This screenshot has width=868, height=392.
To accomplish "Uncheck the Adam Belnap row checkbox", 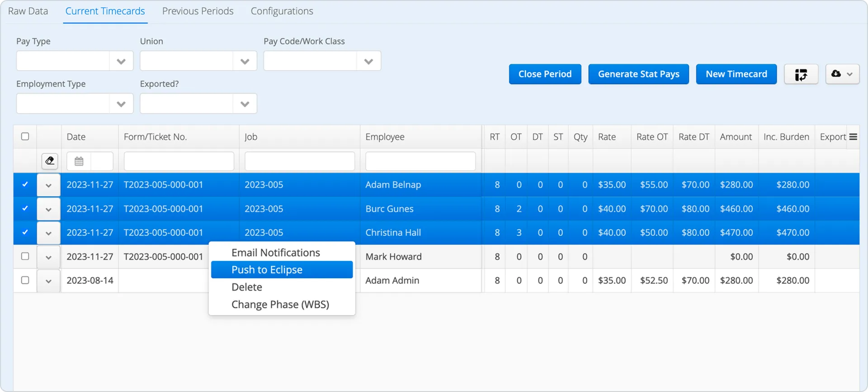I will click(25, 184).
